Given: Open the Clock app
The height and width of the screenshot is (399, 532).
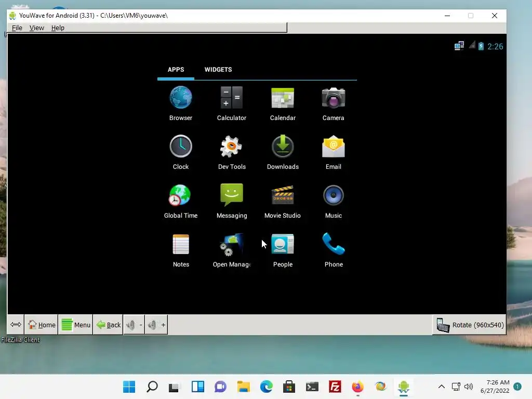Looking at the screenshot, I should pos(180,152).
